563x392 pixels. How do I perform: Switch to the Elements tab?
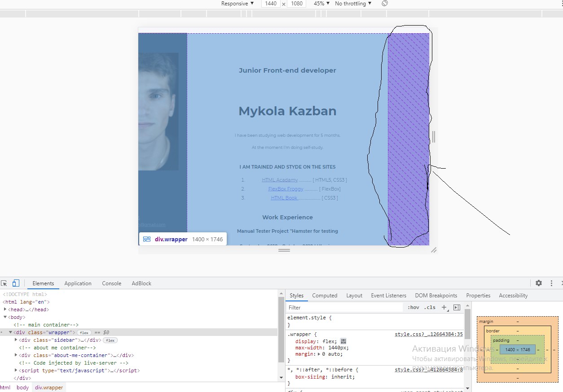(43, 283)
